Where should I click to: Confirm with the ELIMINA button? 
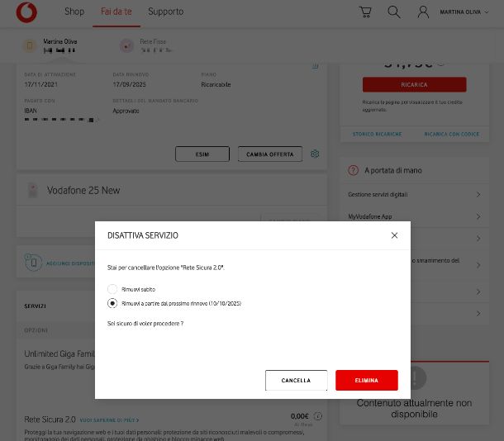(x=366, y=380)
